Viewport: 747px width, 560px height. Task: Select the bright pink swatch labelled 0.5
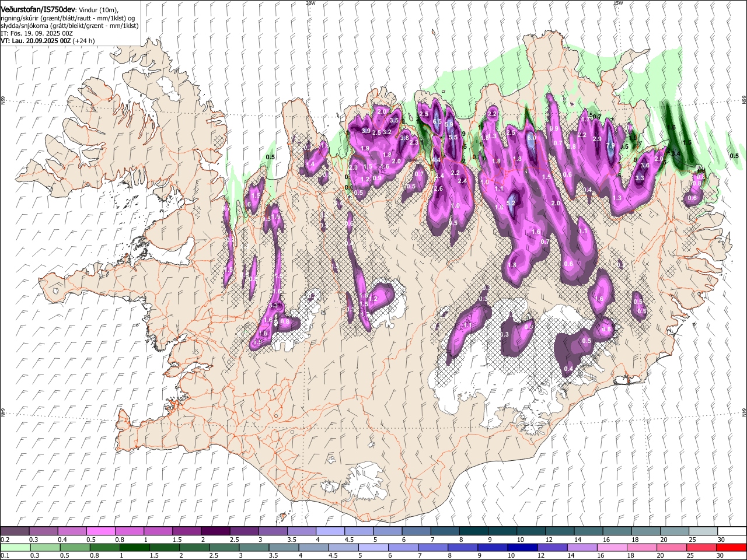click(x=100, y=531)
